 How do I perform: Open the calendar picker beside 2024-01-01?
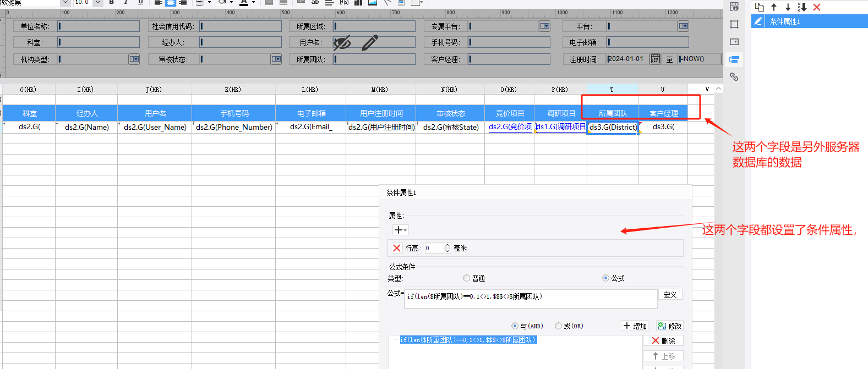point(655,59)
